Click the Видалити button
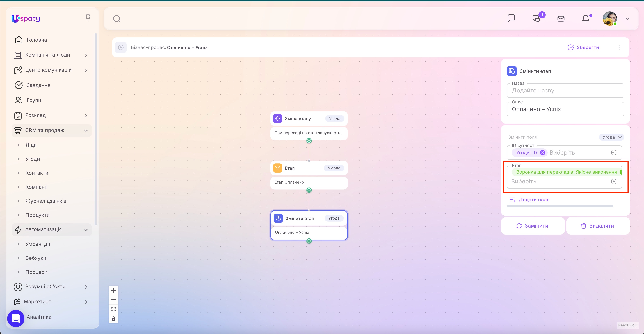The height and width of the screenshot is (334, 644). coord(598,226)
